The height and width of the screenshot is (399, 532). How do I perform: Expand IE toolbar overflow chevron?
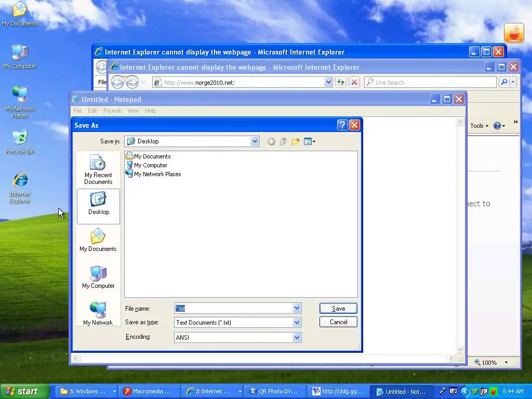click(x=516, y=122)
